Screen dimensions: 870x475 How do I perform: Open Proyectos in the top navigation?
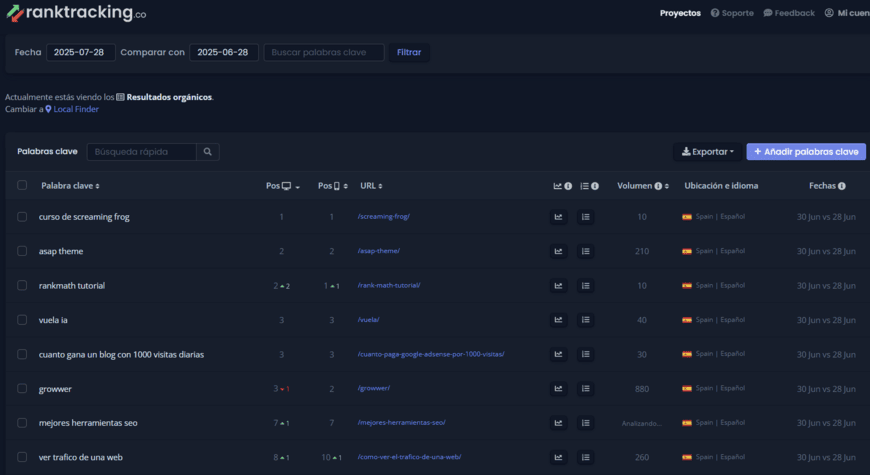pyautogui.click(x=680, y=13)
